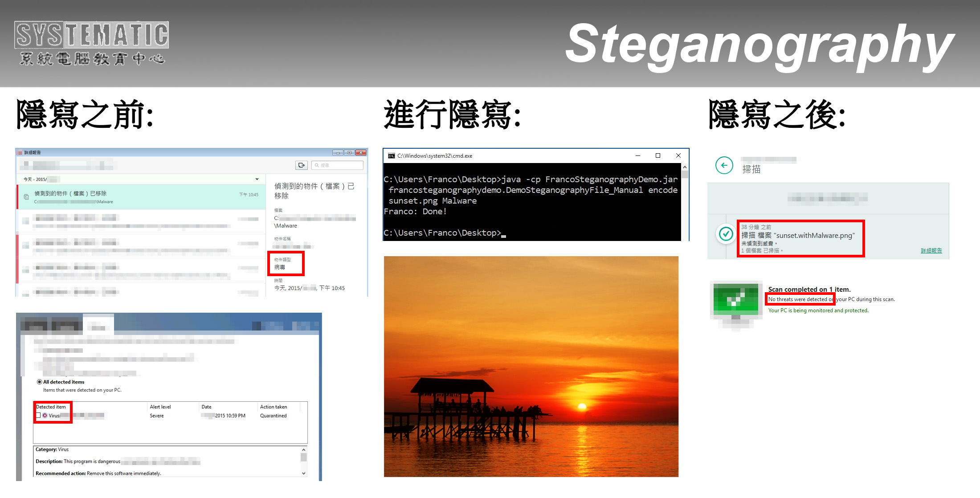
Task: Click the Alert level column header
Action: [160, 407]
